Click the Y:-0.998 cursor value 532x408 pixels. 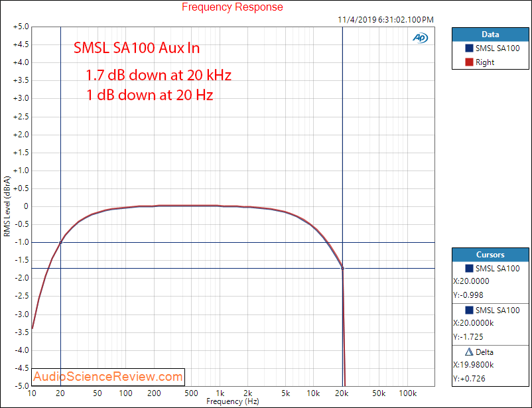pyautogui.click(x=468, y=295)
